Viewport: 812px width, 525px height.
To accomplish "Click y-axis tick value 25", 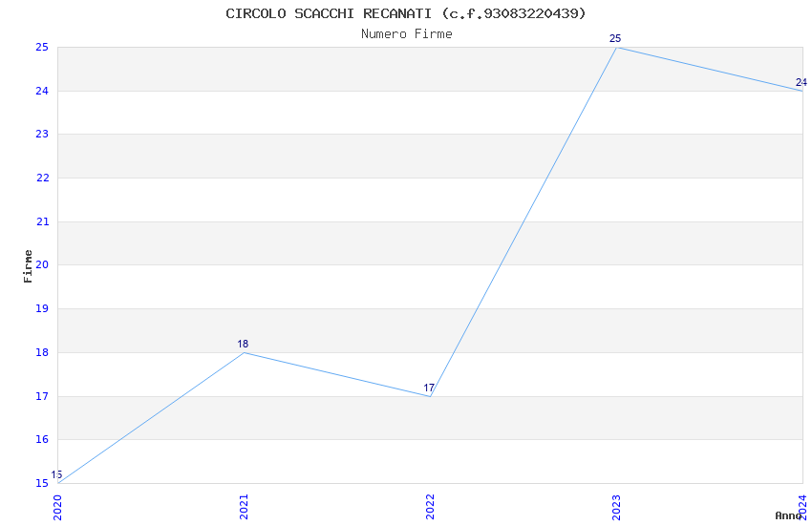I will 42,47.
